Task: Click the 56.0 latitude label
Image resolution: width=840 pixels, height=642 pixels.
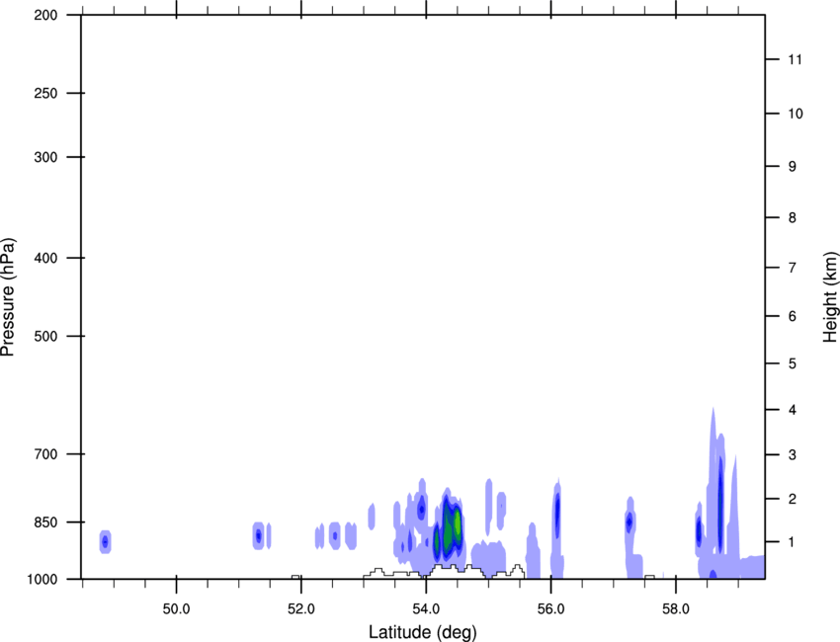Action: [x=550, y=609]
